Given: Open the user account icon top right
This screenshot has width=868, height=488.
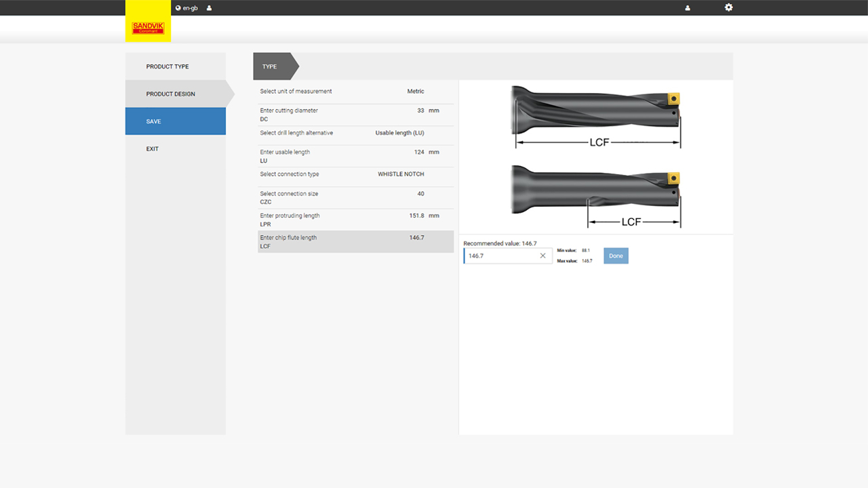Looking at the screenshot, I should point(688,8).
